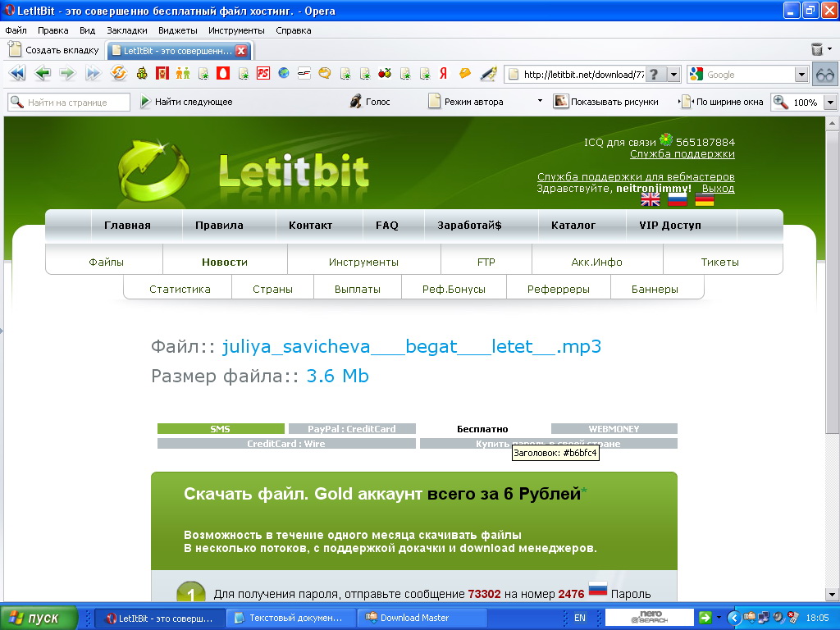Screen dimensions: 840x630
Task: Open VIP Доступ navigation item
Action: [670, 225]
